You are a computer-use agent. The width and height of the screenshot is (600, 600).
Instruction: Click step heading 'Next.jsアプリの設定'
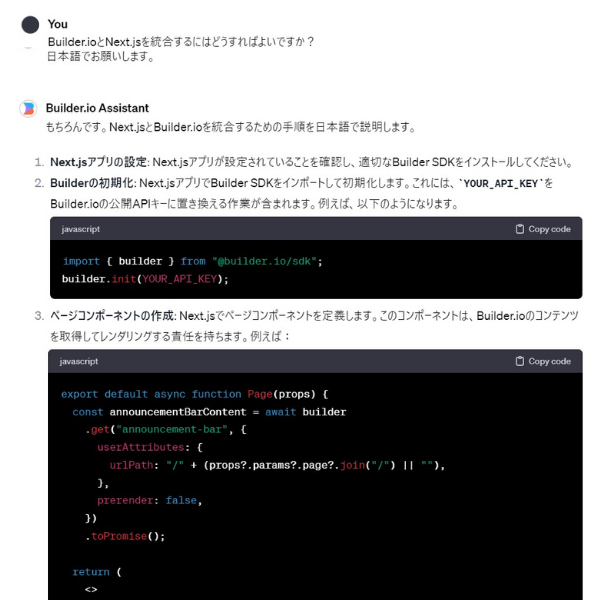pyautogui.click(x=98, y=162)
